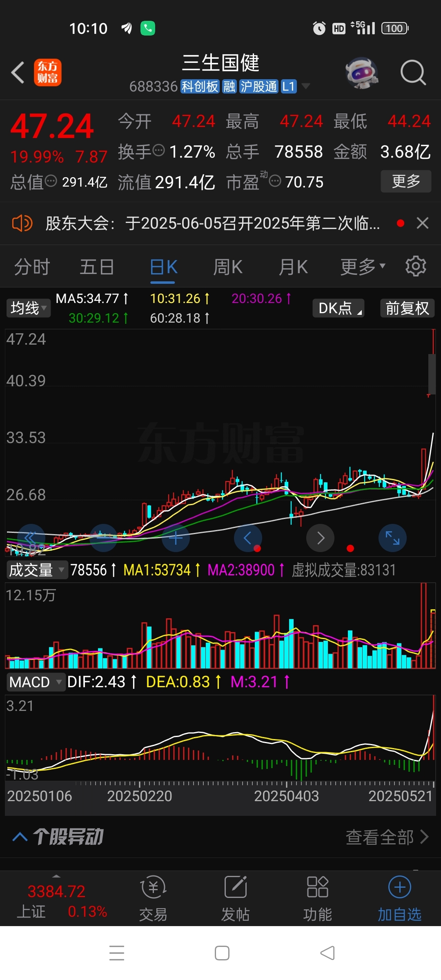Switch to 周K tab
Image resolution: width=441 pixels, height=980 pixels.
coord(228,267)
